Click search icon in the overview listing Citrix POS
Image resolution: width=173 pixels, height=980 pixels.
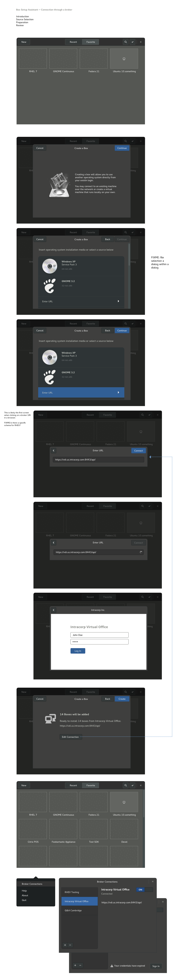coord(126,785)
